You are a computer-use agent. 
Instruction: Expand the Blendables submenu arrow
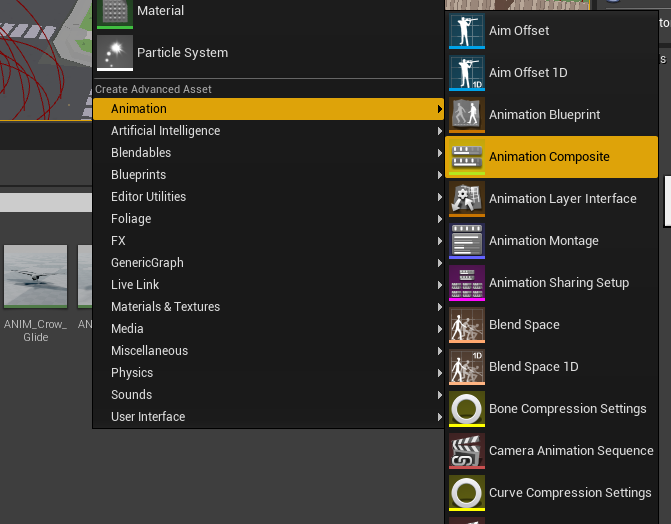pyautogui.click(x=439, y=153)
